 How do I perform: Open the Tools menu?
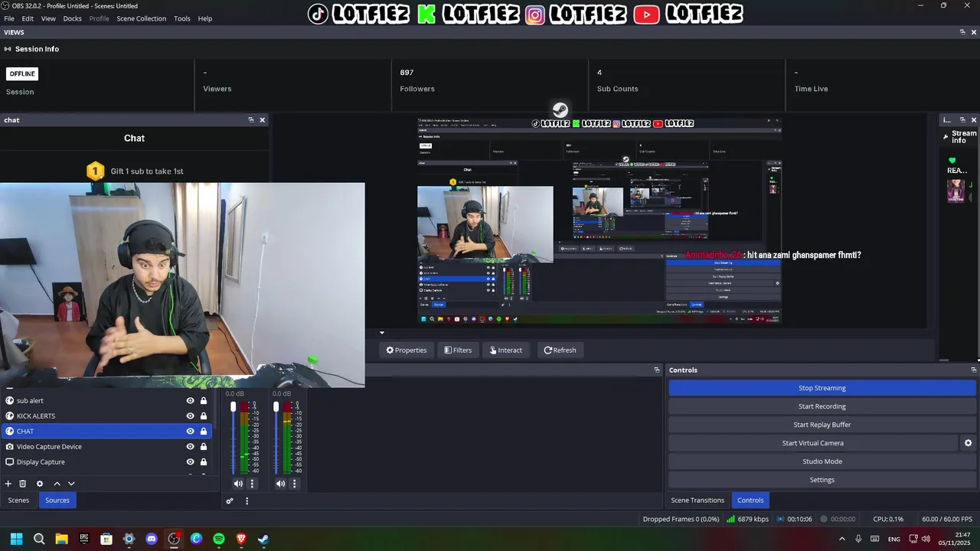tap(182, 18)
